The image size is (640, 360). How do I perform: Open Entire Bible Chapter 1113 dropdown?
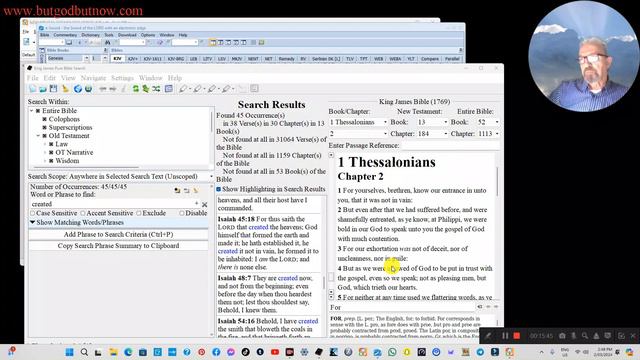click(497, 134)
